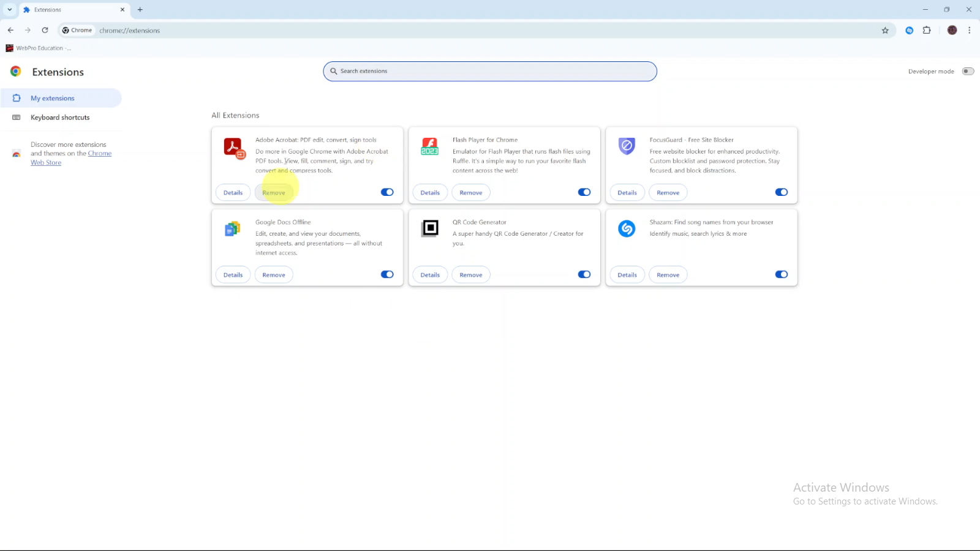This screenshot has height=551, width=980.
Task: Open the Extensions puzzle menu in toolbar
Action: click(927, 30)
